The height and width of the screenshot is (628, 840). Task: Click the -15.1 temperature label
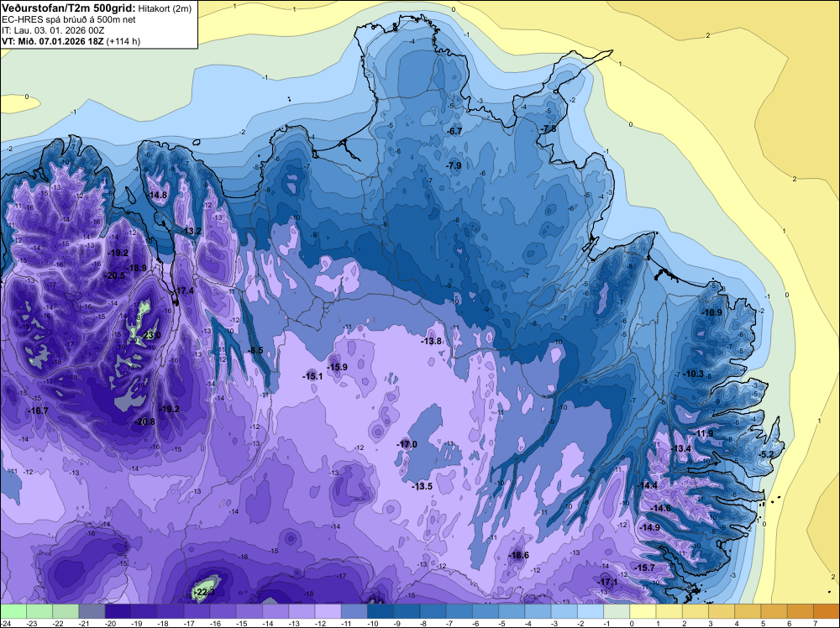[x=312, y=376]
